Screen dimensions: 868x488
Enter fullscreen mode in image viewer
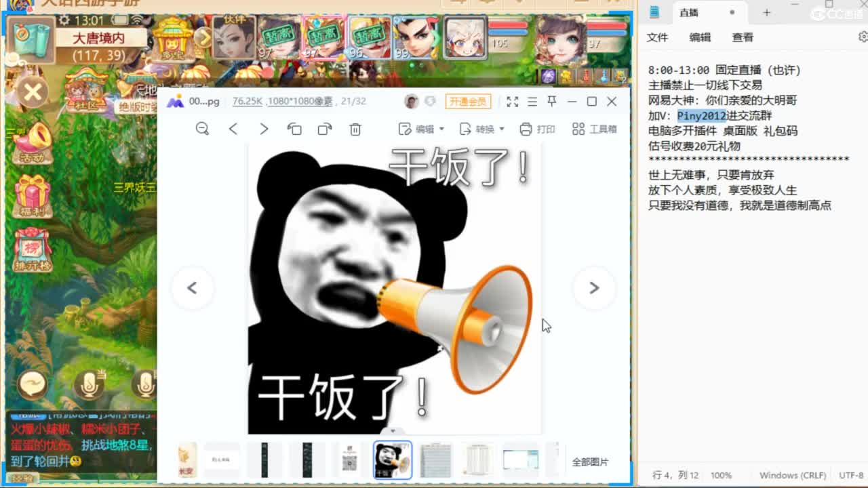pos(513,102)
